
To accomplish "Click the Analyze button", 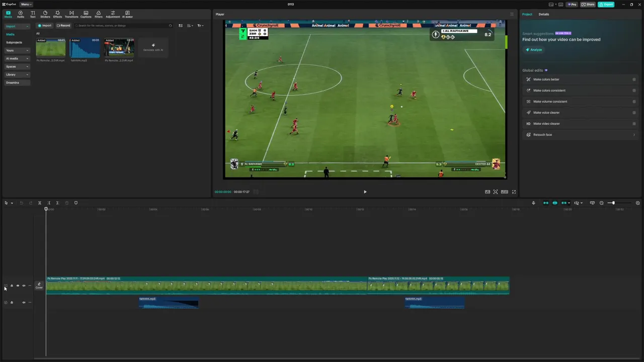I will coord(534,50).
